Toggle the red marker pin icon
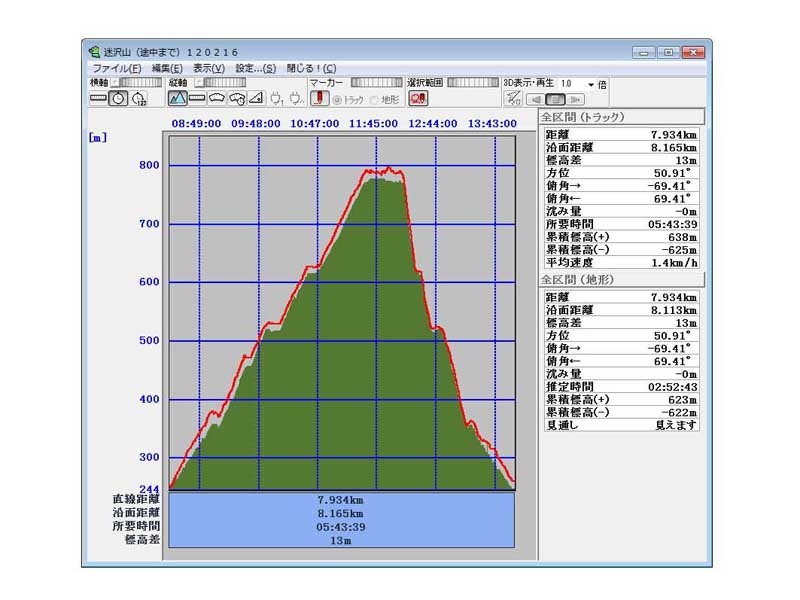Viewport: 800px width, 600px height. point(319,98)
